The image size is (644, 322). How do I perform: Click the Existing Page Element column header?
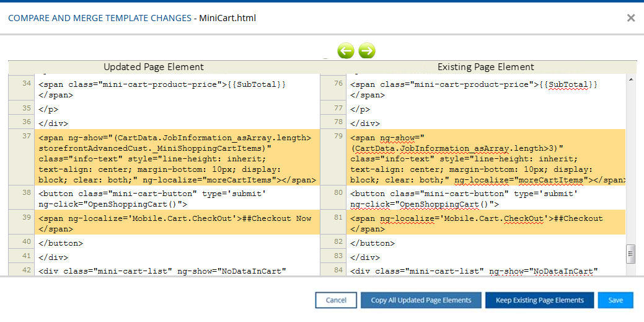pyautogui.click(x=485, y=67)
